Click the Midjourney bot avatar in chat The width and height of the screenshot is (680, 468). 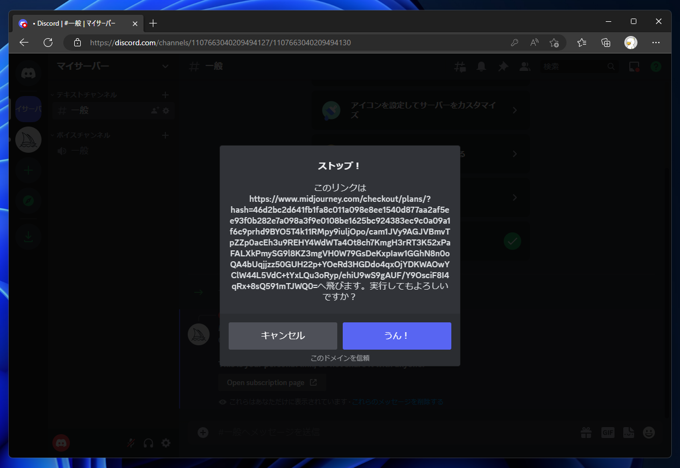[199, 334]
